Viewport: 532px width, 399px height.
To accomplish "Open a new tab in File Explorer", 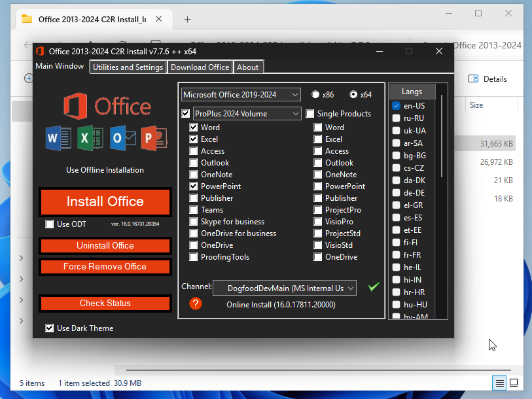I will click(187, 20).
